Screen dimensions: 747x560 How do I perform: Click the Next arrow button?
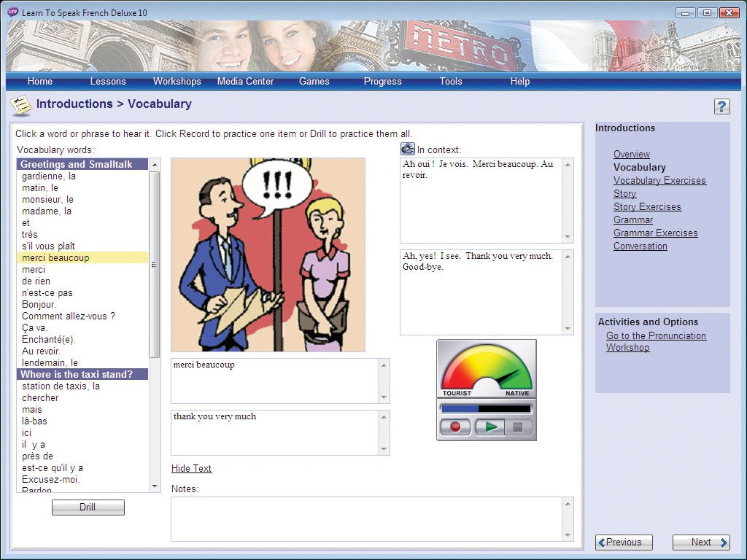click(700, 542)
